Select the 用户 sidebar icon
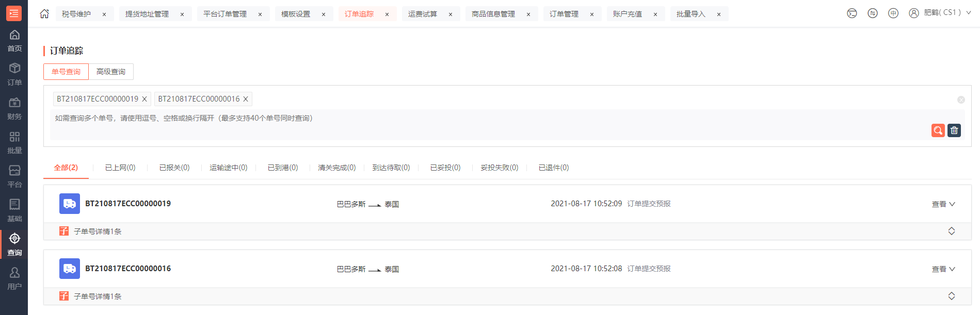Viewport: 980px width, 315px height. coord(14,278)
